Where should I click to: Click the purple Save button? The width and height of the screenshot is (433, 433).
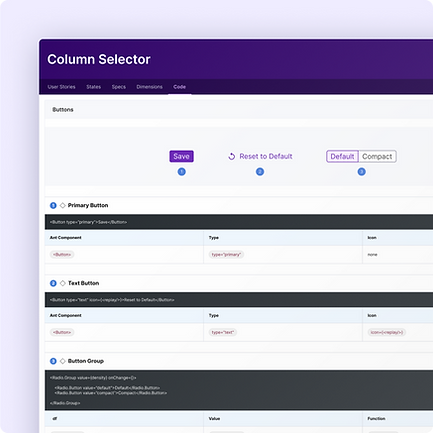point(181,156)
